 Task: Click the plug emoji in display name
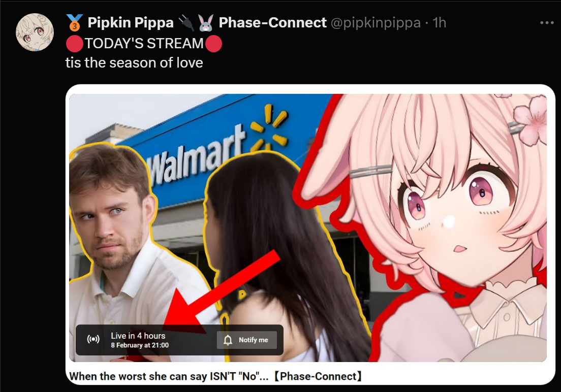(185, 23)
